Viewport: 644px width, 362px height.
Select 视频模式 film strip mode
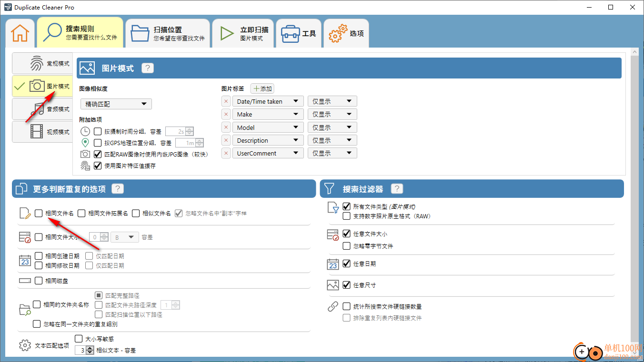tap(42, 132)
